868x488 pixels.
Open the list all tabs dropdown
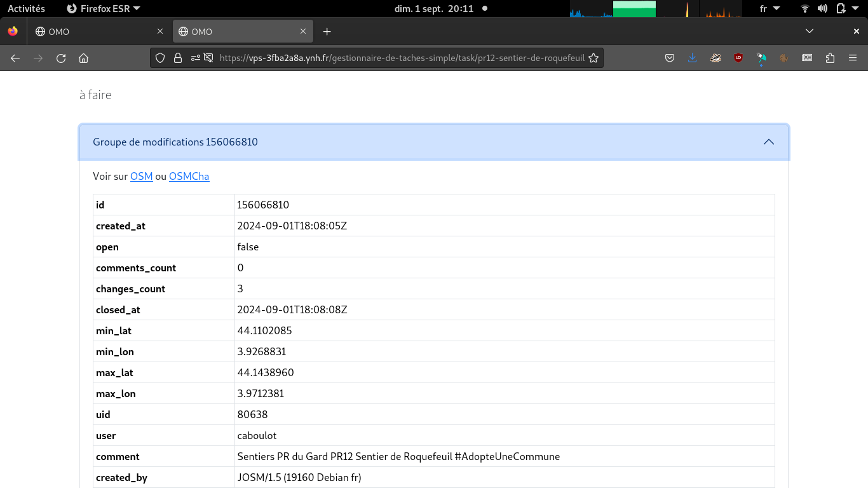809,31
